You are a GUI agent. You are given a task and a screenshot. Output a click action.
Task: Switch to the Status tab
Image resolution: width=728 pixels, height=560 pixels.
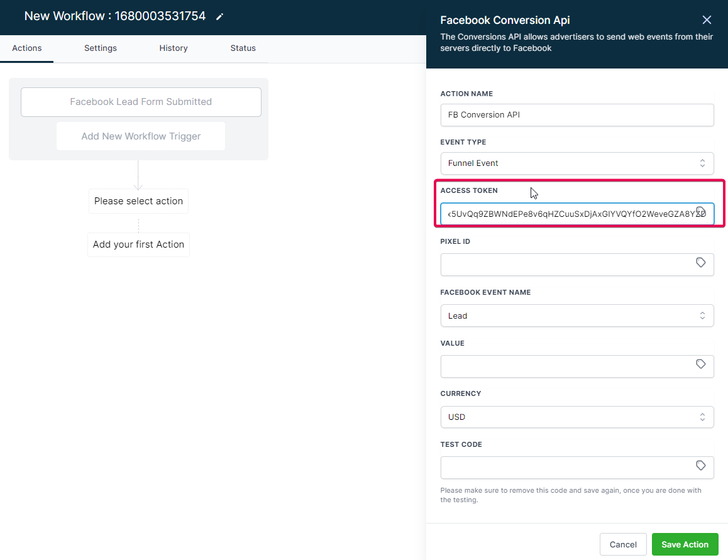point(243,48)
